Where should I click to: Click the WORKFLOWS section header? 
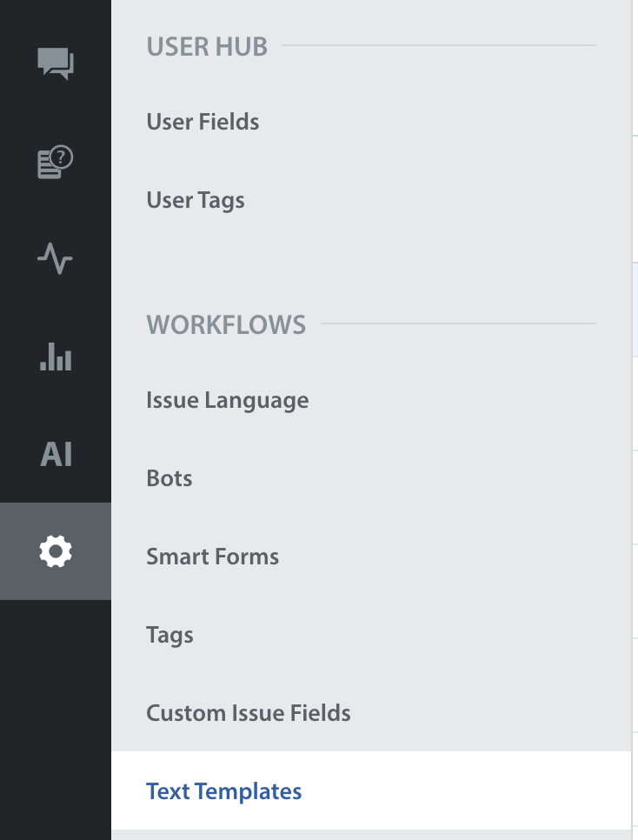pos(226,324)
